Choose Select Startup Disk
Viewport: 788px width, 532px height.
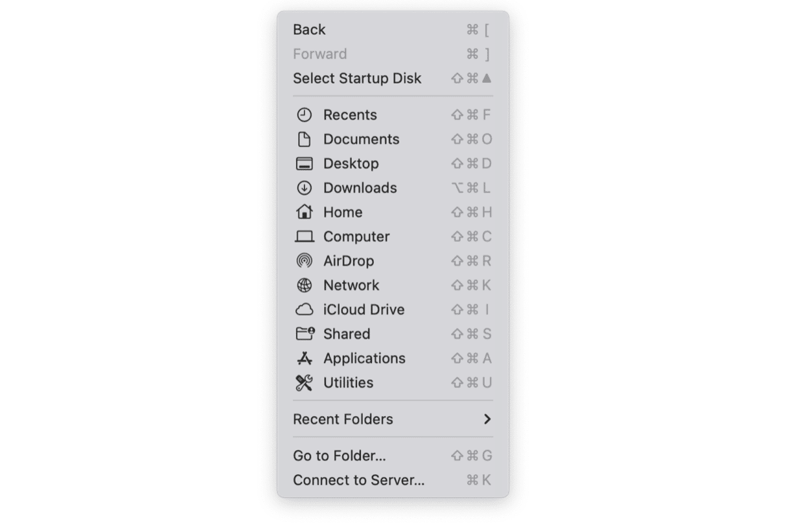click(393, 78)
